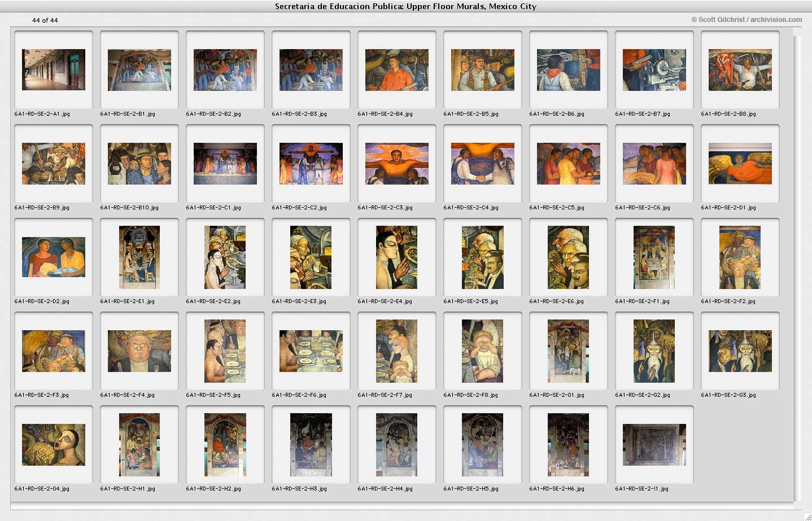View image 6A1-RD-SE-2-H2.jpg
812x521 pixels.
point(225,445)
